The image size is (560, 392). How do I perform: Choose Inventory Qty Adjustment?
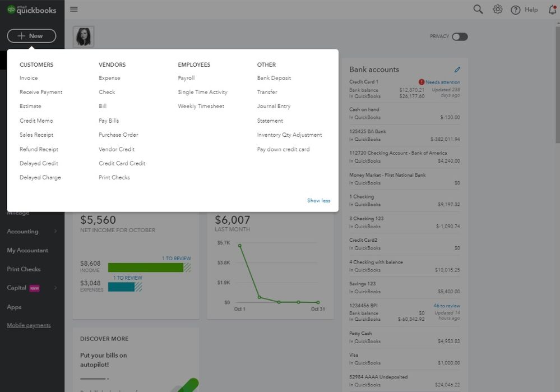pyautogui.click(x=290, y=135)
